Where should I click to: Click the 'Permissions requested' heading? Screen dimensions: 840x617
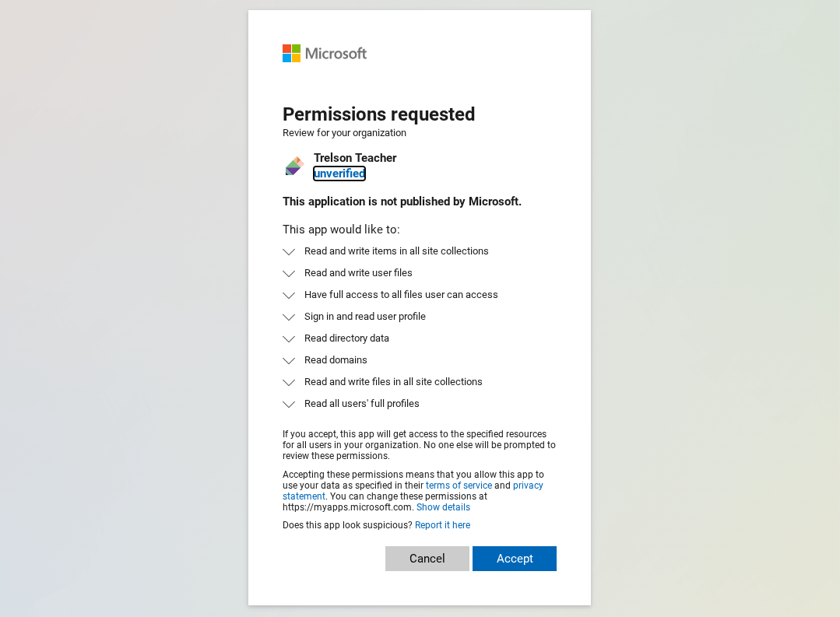tap(378, 114)
